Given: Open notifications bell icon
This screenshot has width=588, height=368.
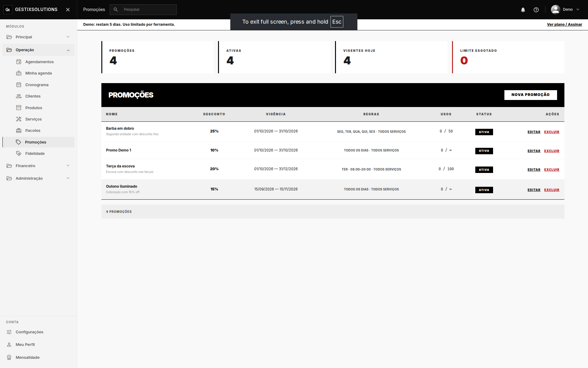Looking at the screenshot, I should point(523,10).
